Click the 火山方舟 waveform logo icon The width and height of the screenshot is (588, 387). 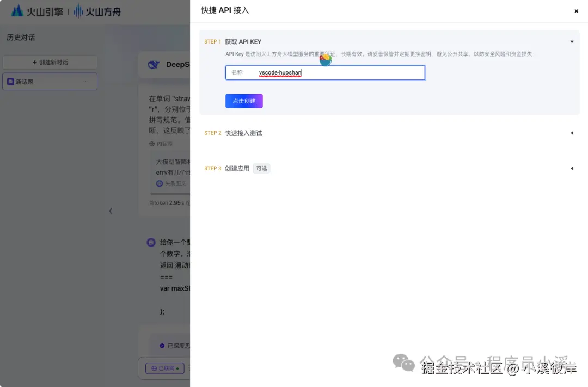click(x=78, y=10)
